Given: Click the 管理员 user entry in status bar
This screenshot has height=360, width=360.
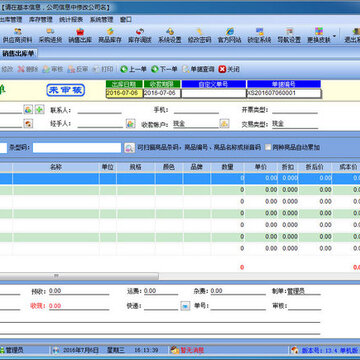Looking at the screenshot, I should [12, 350].
